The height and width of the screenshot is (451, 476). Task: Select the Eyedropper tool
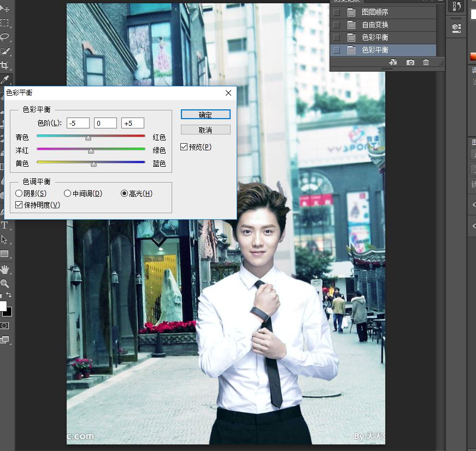[x=4, y=80]
